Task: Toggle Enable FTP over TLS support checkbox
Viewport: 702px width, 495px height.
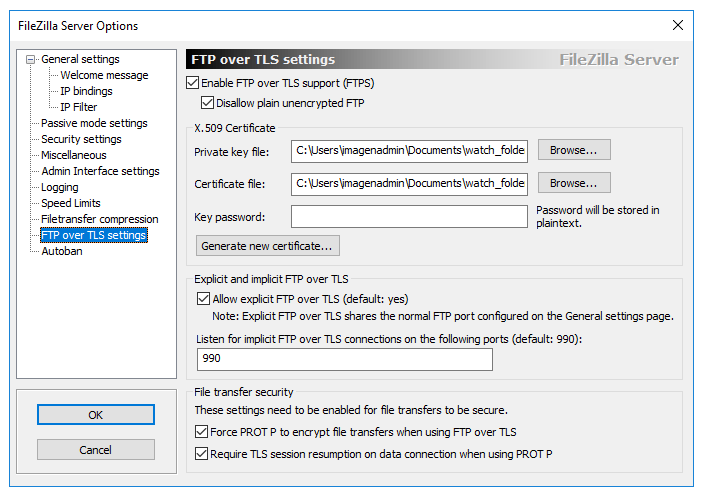Action: click(193, 83)
